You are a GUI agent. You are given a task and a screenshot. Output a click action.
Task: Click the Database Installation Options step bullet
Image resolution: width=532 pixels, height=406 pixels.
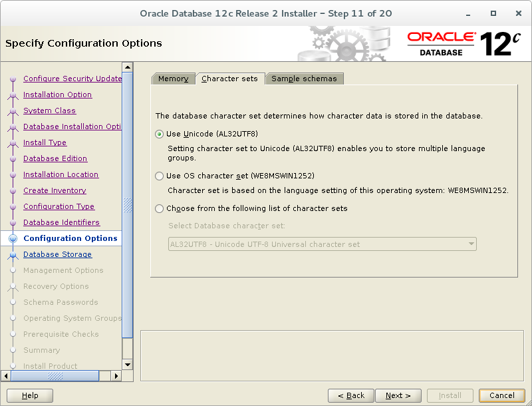[13, 127]
